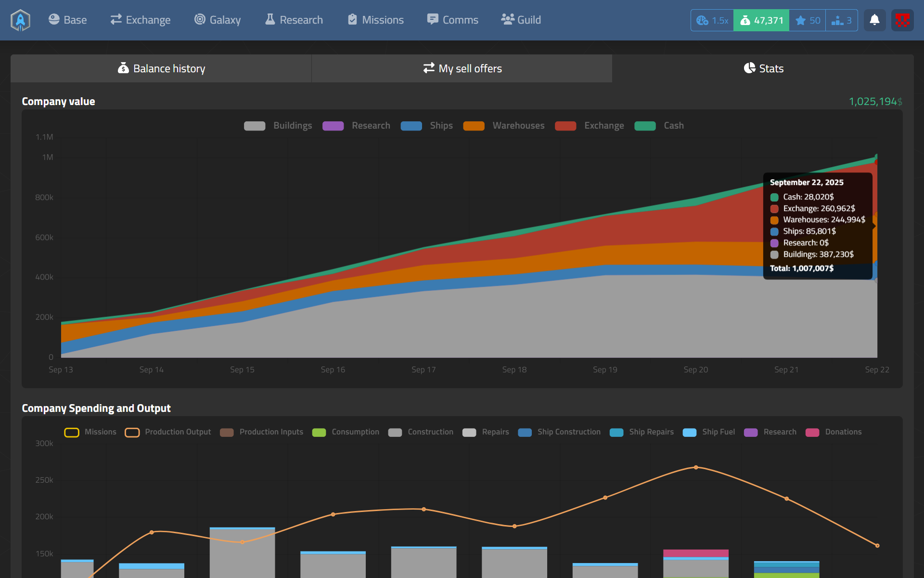
Task: Go to the Missions page
Action: (376, 20)
